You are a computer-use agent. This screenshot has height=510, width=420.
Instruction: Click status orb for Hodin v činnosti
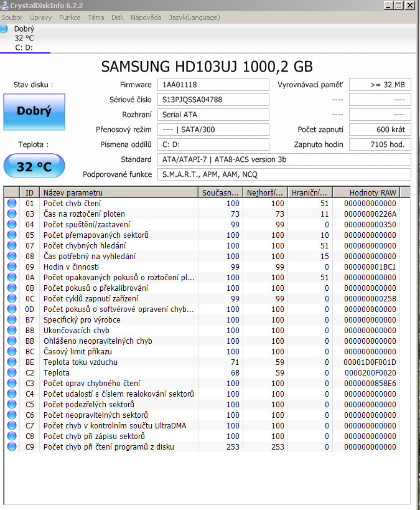pos(12,267)
